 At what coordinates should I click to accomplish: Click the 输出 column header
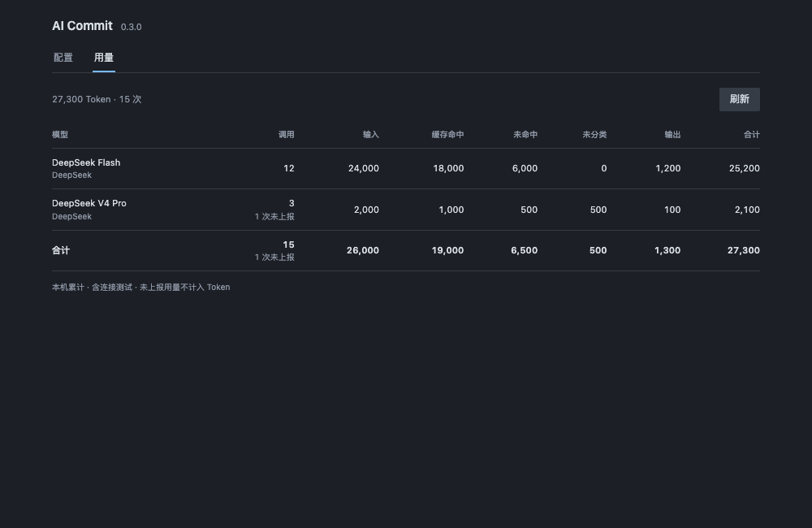tap(672, 134)
